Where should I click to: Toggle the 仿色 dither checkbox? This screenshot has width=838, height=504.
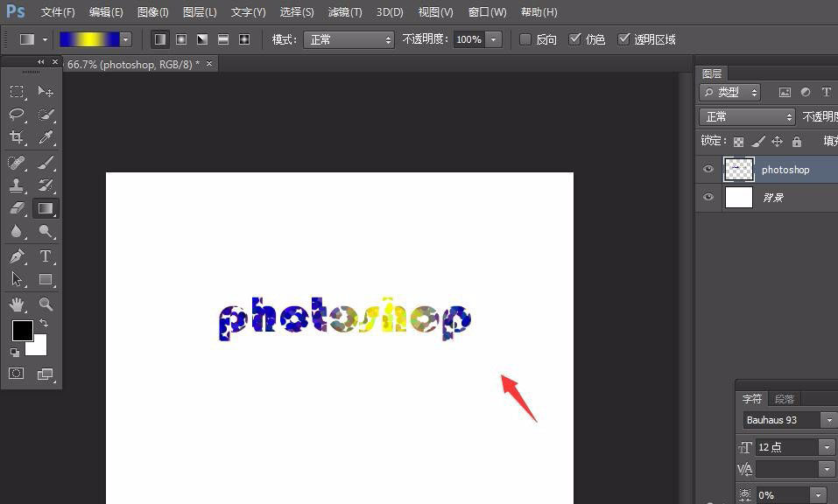click(x=574, y=39)
